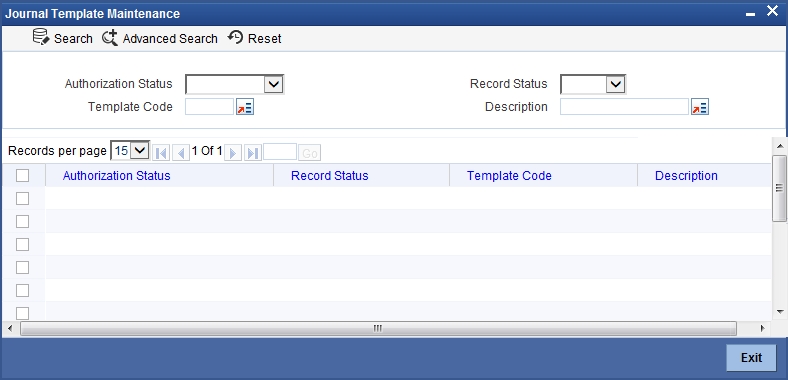
Task: Click the horizontal scrollbar right arrow
Action: (x=762, y=329)
